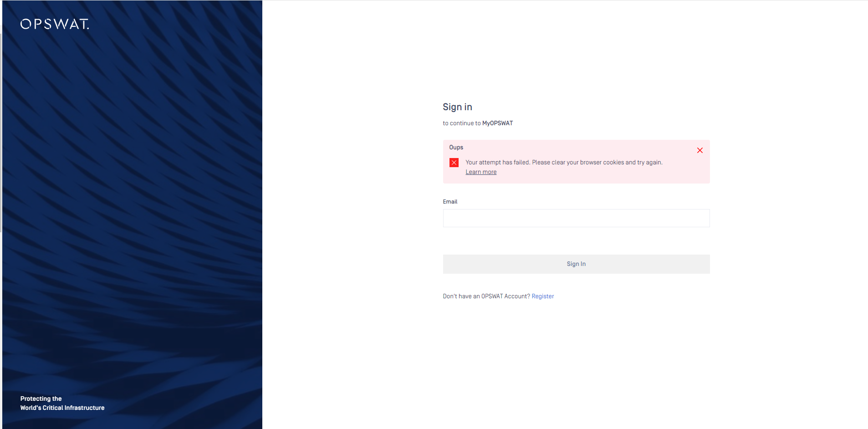Click the red error icon in alert
This screenshot has width=868, height=429.
(x=454, y=163)
